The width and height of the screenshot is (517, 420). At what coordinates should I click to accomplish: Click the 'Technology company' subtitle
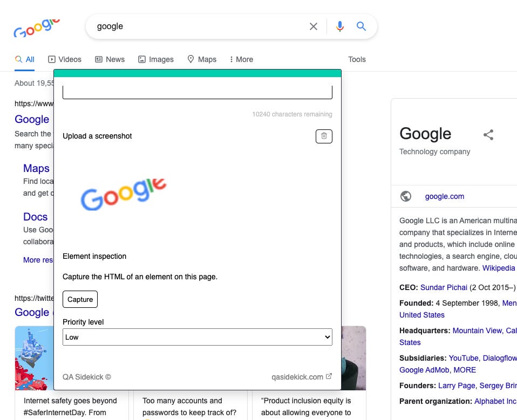click(x=434, y=152)
